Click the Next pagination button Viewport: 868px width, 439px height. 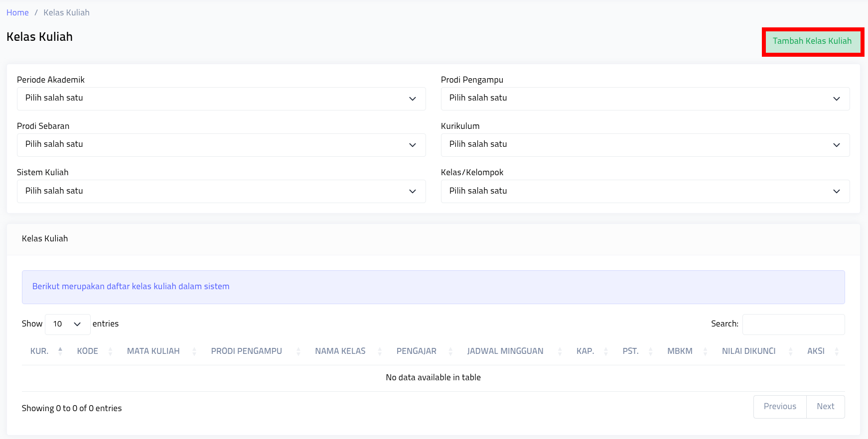(x=825, y=407)
